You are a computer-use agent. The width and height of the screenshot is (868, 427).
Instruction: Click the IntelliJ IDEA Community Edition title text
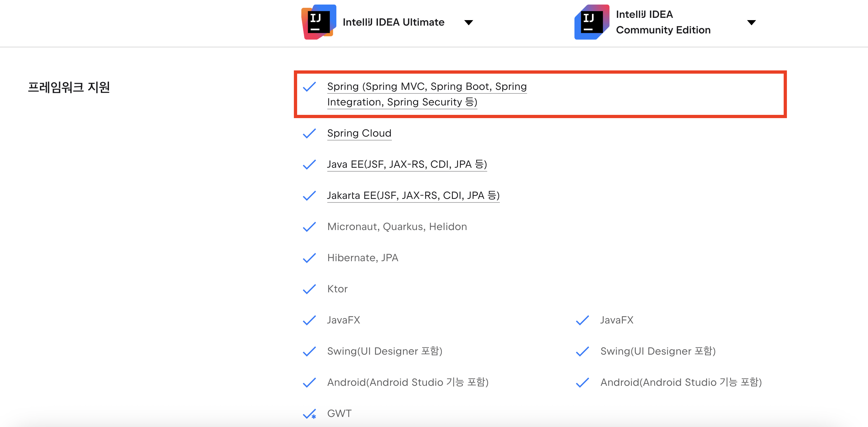[x=663, y=22]
